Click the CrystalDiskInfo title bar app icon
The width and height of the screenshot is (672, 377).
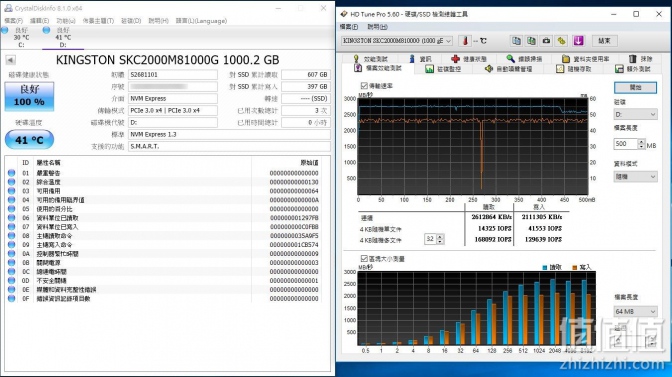click(x=8, y=8)
